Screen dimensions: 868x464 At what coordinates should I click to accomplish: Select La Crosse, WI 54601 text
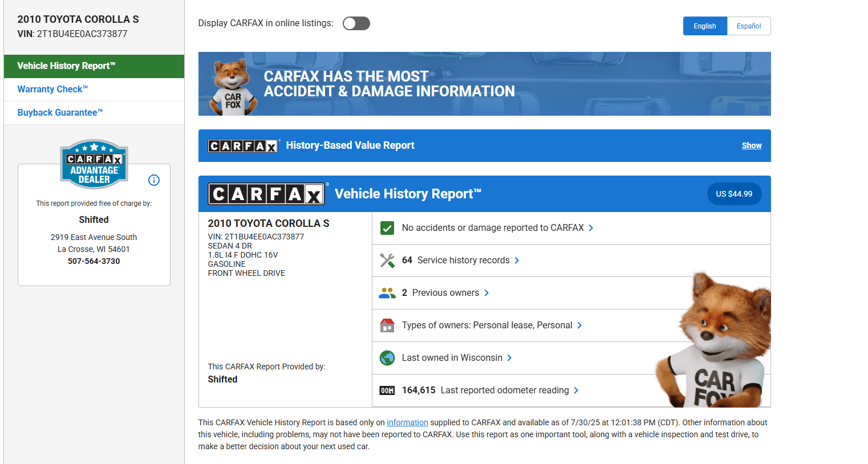(x=94, y=249)
